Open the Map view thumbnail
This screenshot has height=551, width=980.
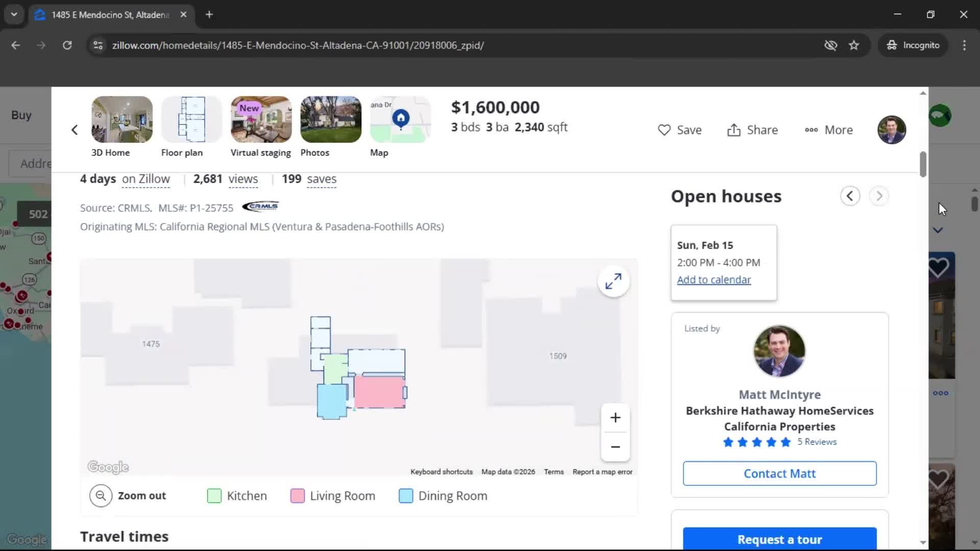(400, 119)
